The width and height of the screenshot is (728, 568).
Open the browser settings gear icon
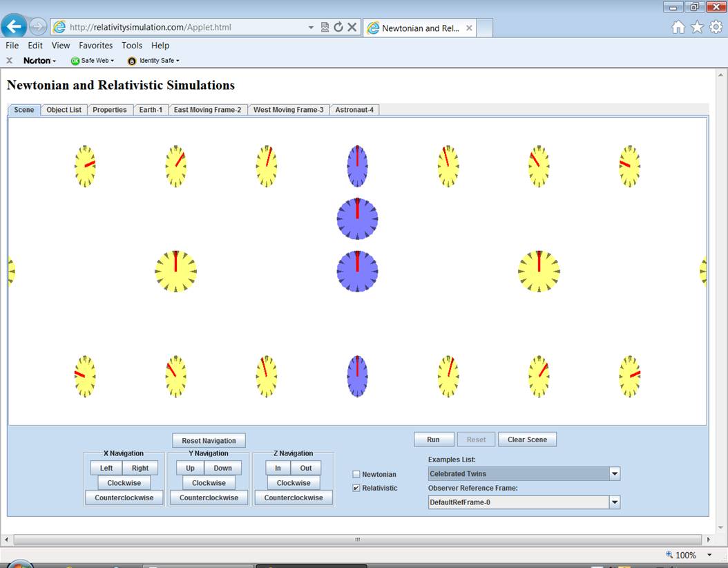click(x=716, y=27)
